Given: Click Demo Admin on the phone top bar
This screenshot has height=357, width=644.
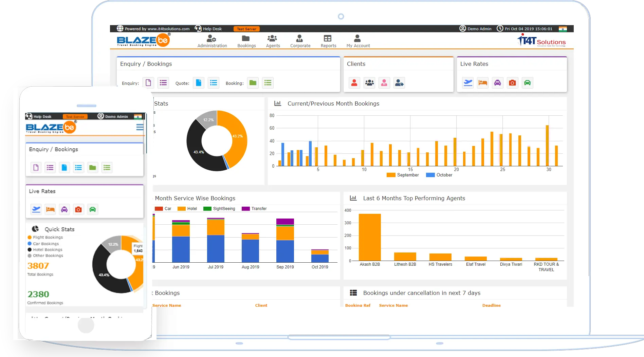Looking at the screenshot, I should pos(113,116).
